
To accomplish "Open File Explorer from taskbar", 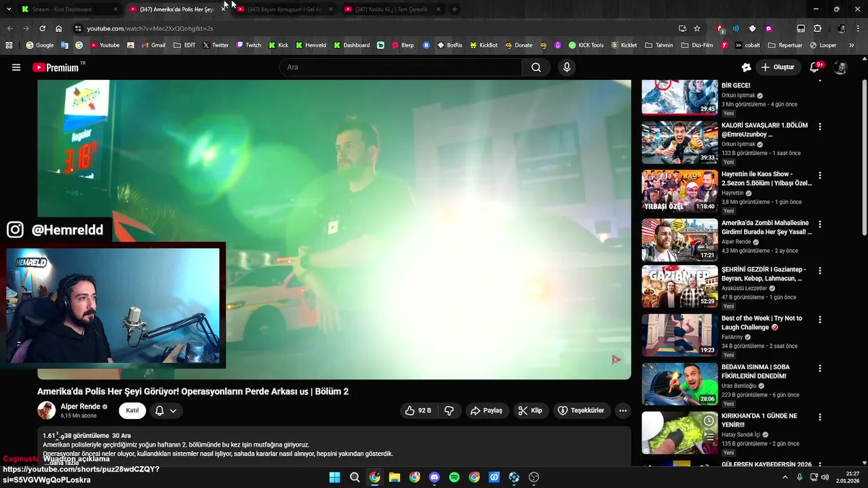I will 395,477.
